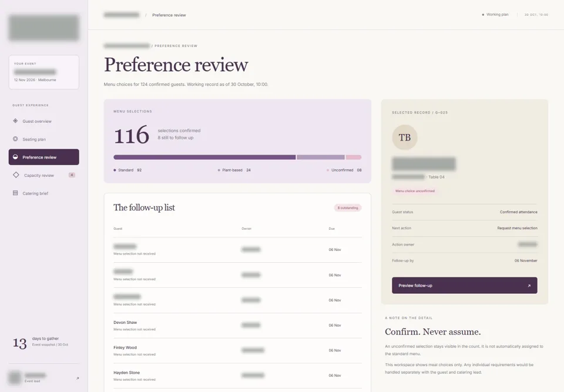
Task: Open the Seating plan page
Action: coord(44,139)
